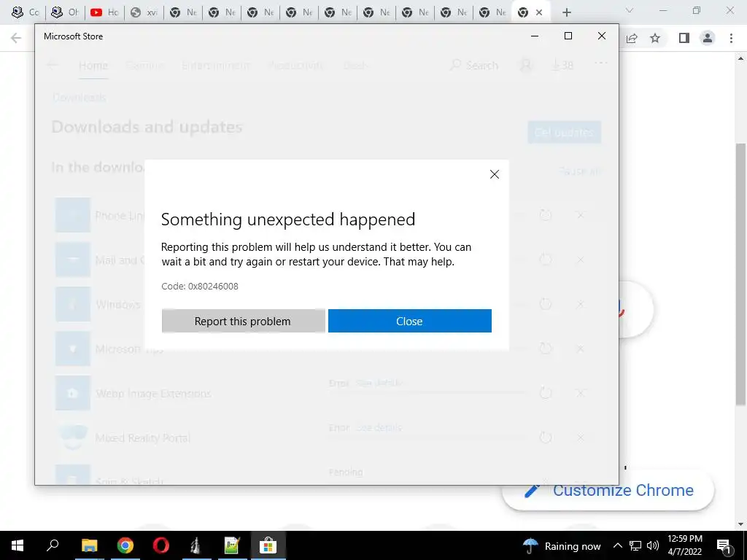Click the 'Something unexpected happened' heading
This screenshot has height=560, width=747.
point(288,219)
